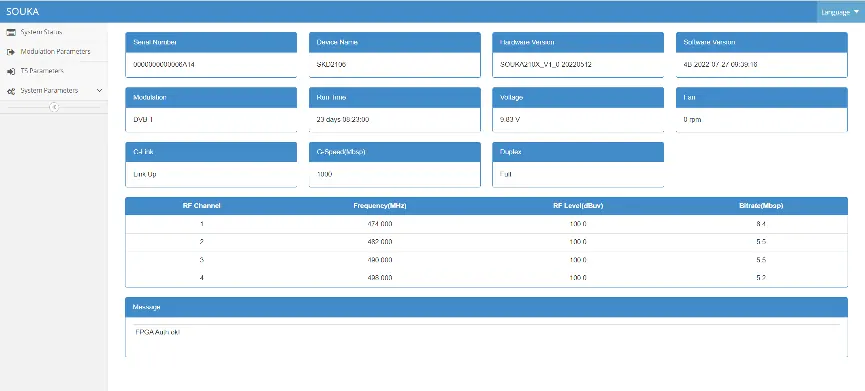Select the voltage reading in V

(x=510, y=120)
